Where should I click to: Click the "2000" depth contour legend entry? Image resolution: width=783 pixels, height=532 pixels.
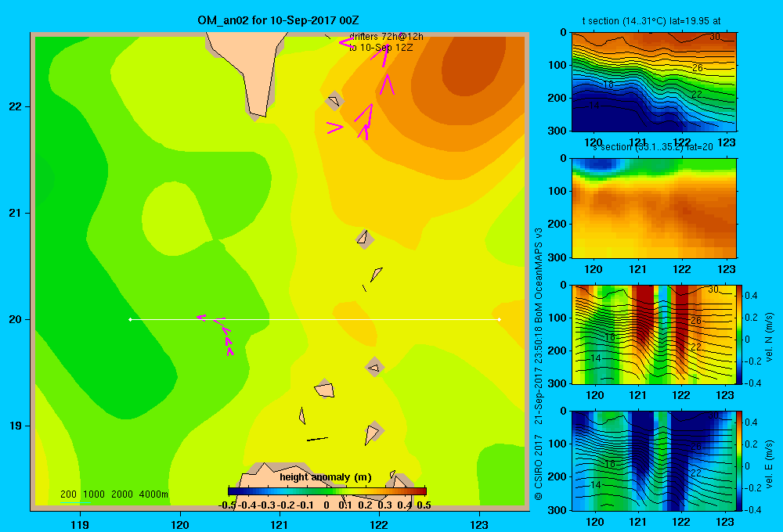122,494
